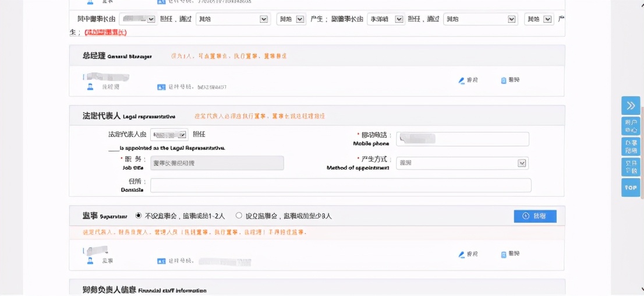Click the red underlined link below chairman row

click(x=105, y=31)
